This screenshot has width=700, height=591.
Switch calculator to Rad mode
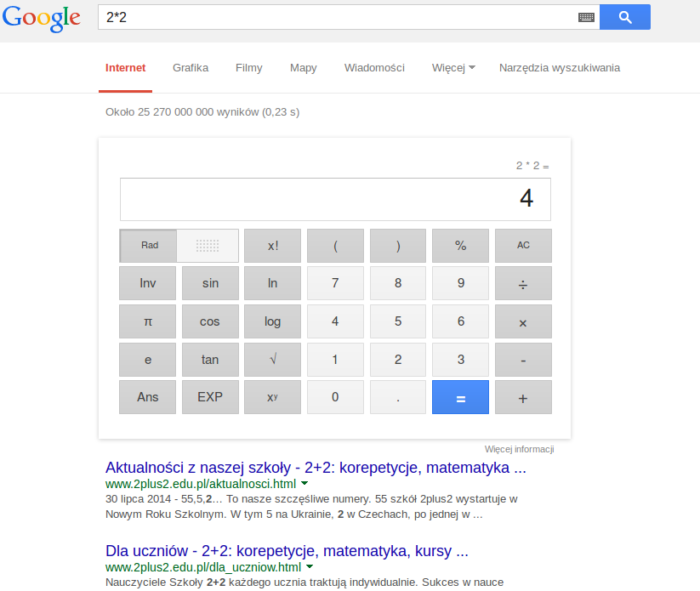pos(150,246)
